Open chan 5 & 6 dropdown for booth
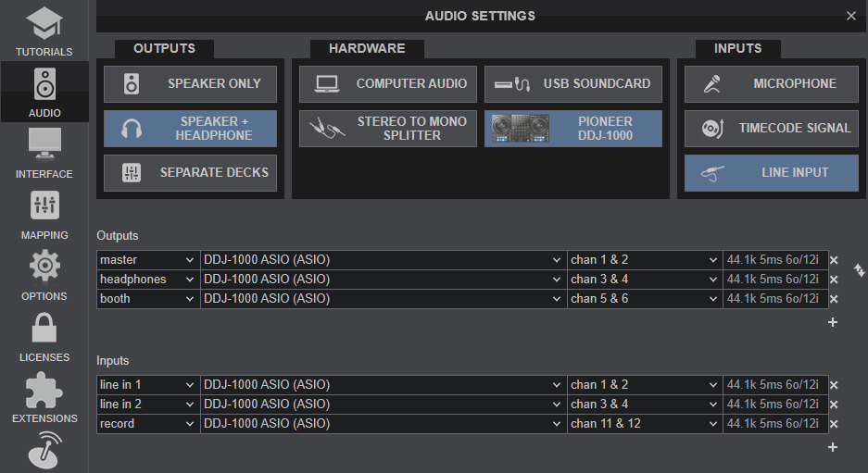The width and height of the screenshot is (868, 473). pyautogui.click(x=645, y=299)
